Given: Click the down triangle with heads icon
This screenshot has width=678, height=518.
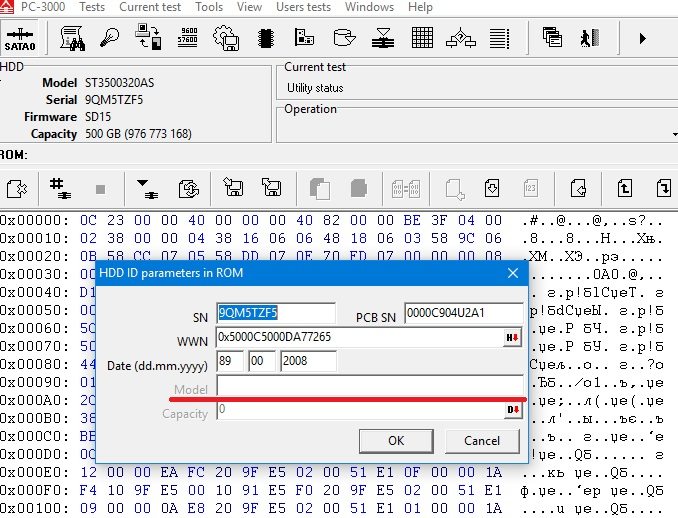Looking at the screenshot, I should (x=147, y=189).
